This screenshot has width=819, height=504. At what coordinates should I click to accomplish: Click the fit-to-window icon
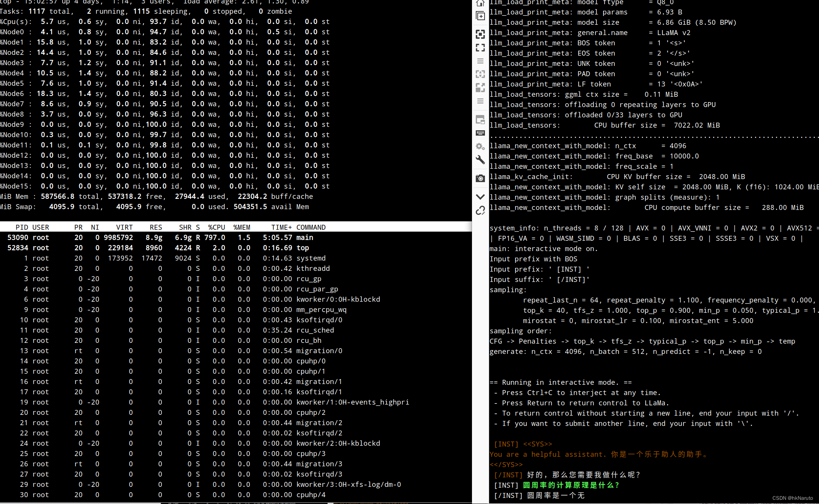pos(480,34)
